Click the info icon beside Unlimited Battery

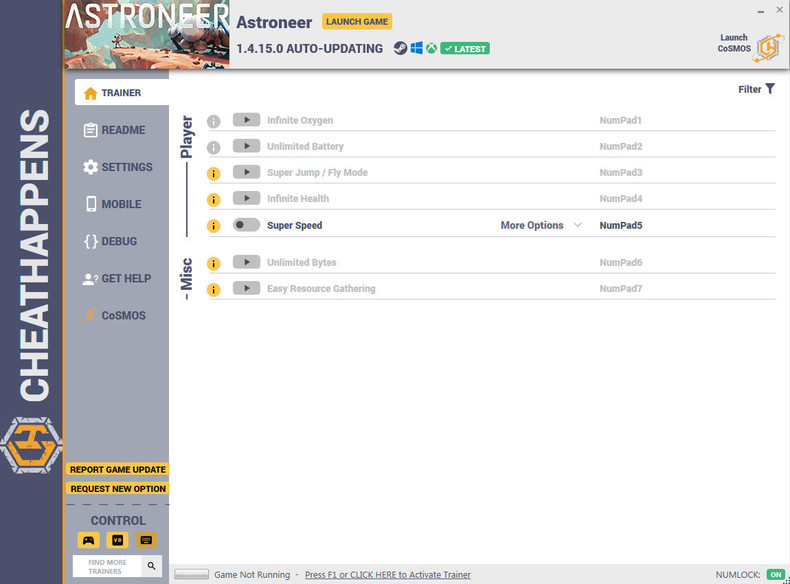[x=214, y=148]
